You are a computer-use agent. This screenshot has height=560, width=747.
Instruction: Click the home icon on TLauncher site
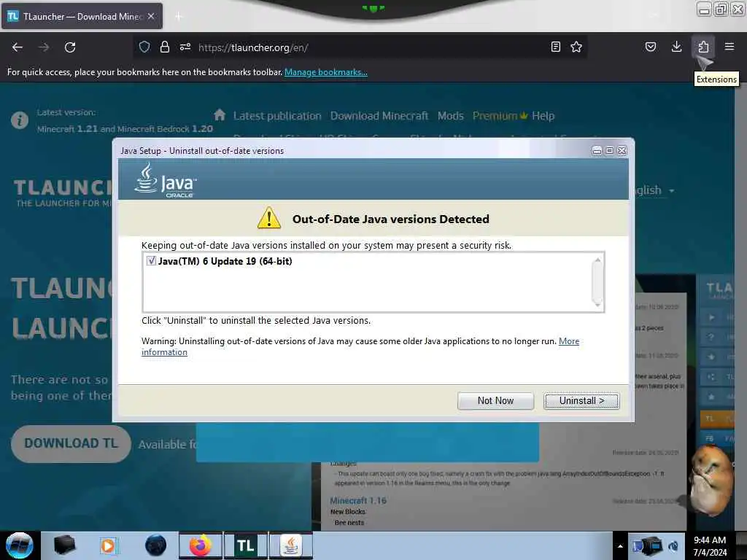(x=220, y=114)
